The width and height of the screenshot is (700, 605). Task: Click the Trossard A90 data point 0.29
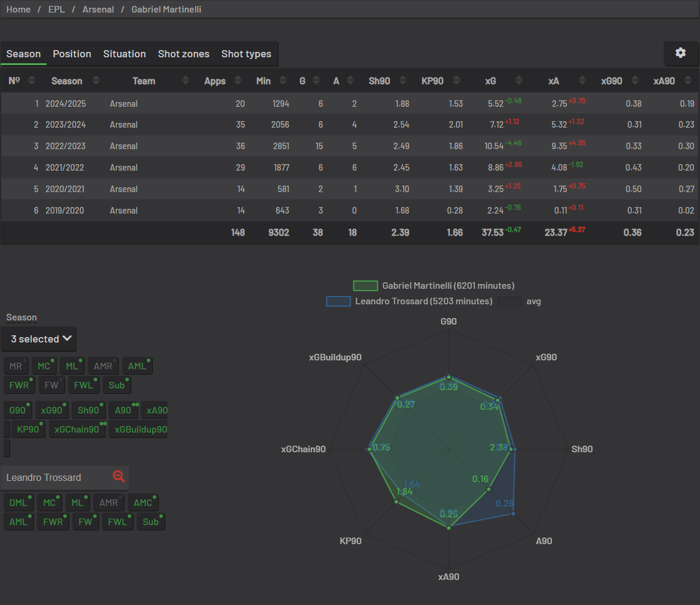[513, 514]
